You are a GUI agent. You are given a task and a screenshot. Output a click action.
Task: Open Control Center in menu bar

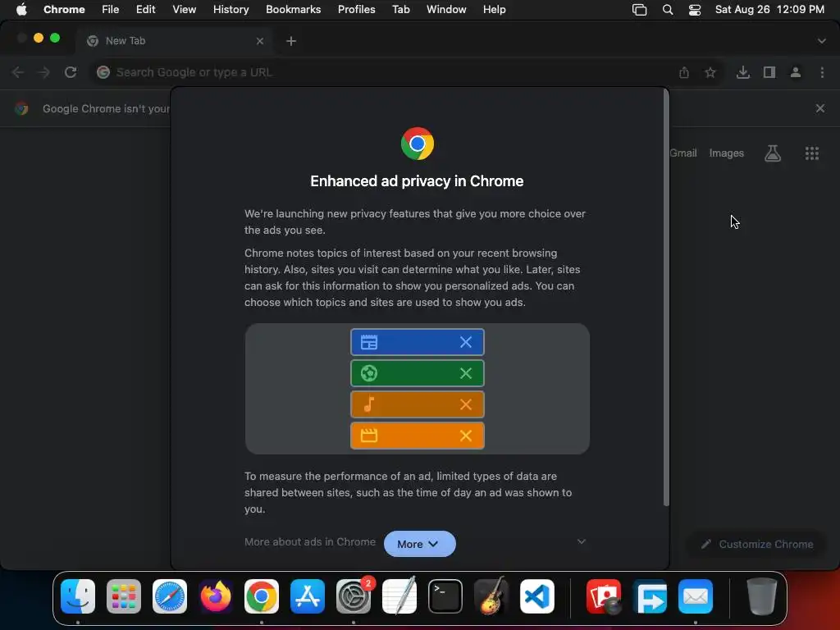[694, 10]
